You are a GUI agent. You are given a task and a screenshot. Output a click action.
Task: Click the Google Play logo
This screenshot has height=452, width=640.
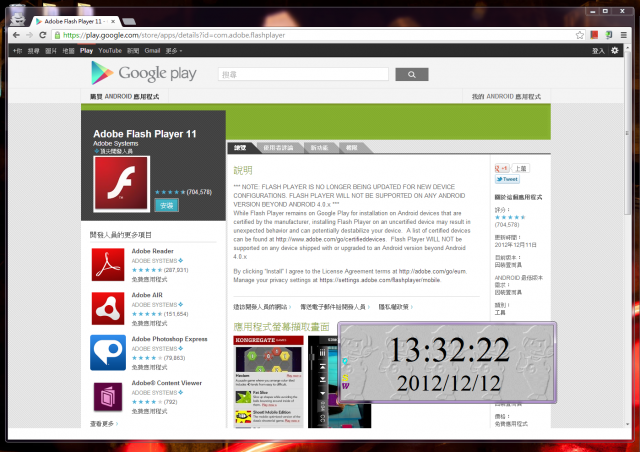(x=144, y=73)
